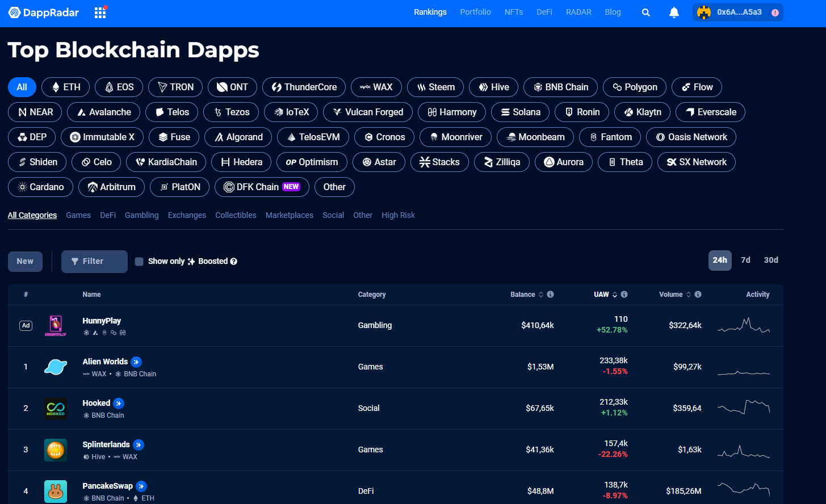Show the Social category
This screenshot has height=504, width=826.
pos(333,215)
